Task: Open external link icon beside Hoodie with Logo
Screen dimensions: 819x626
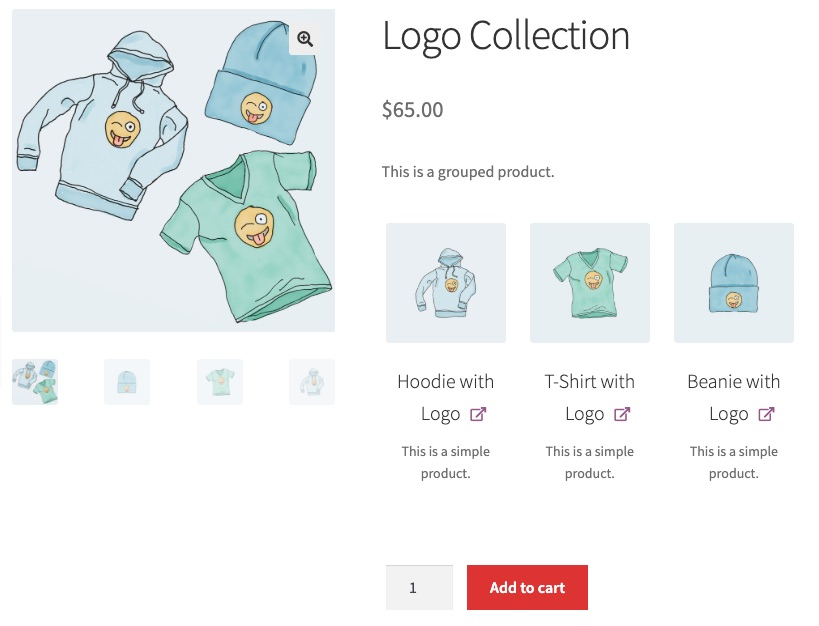Action: point(478,414)
